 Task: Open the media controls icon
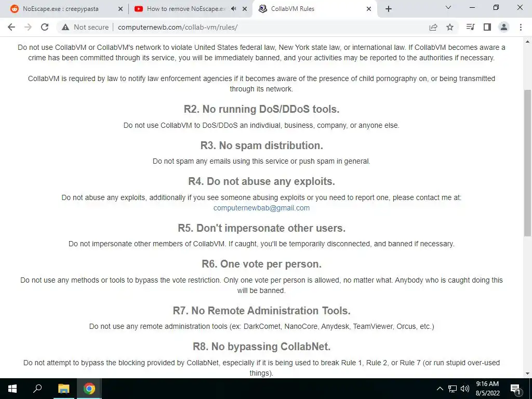pyautogui.click(x=470, y=27)
